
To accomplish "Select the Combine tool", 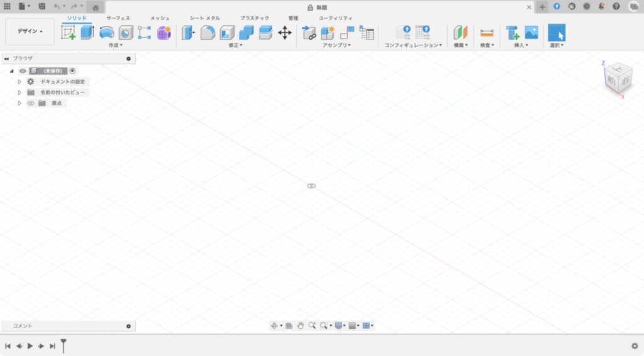I will click(x=246, y=33).
